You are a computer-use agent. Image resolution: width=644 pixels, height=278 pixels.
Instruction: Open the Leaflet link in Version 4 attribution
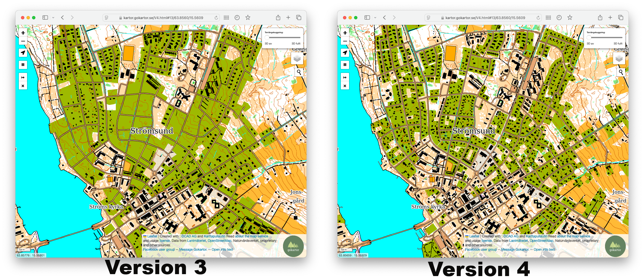474,236
